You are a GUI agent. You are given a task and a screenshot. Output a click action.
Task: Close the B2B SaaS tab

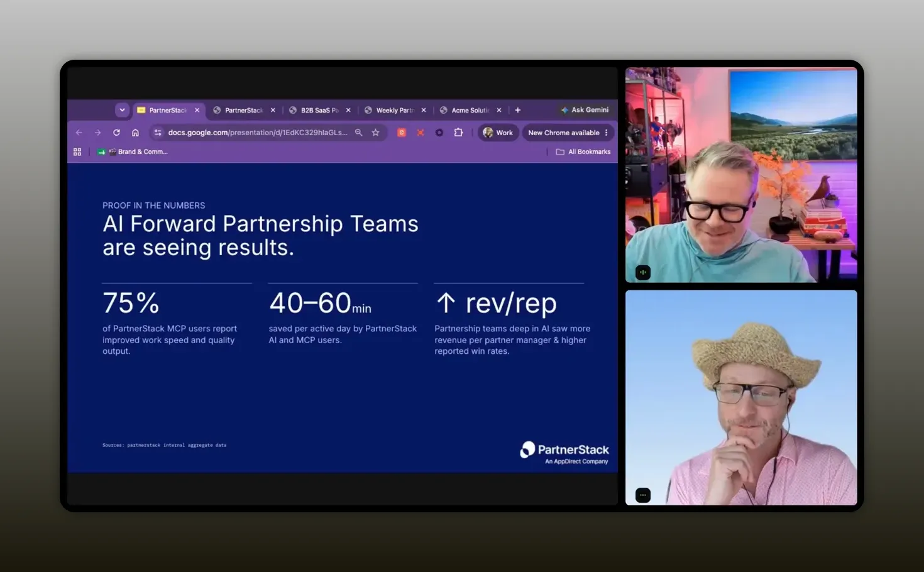348,110
